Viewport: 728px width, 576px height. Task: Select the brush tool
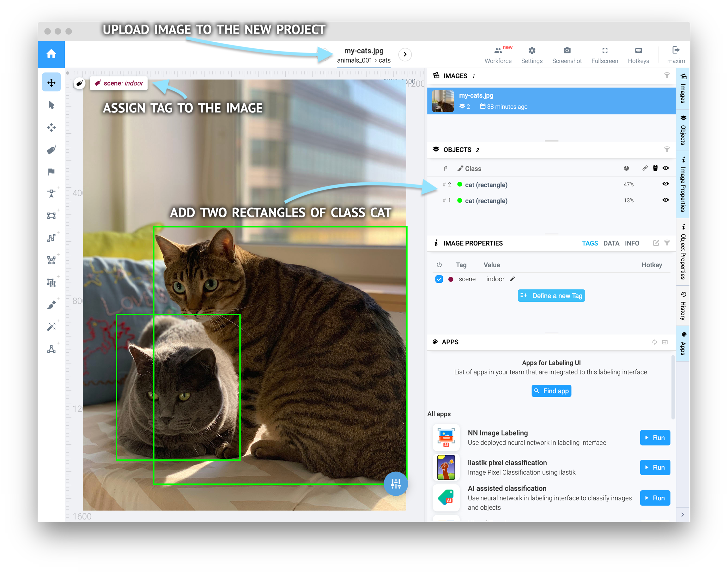click(x=51, y=305)
